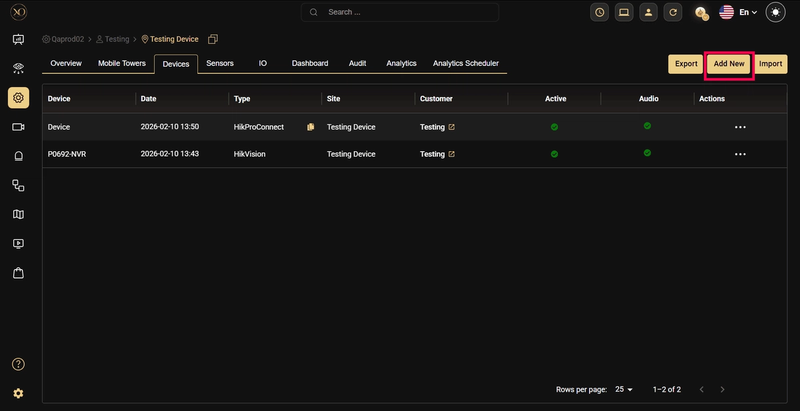The image size is (800, 411).
Task: Toggle Active status for Device row
Action: 555,127
